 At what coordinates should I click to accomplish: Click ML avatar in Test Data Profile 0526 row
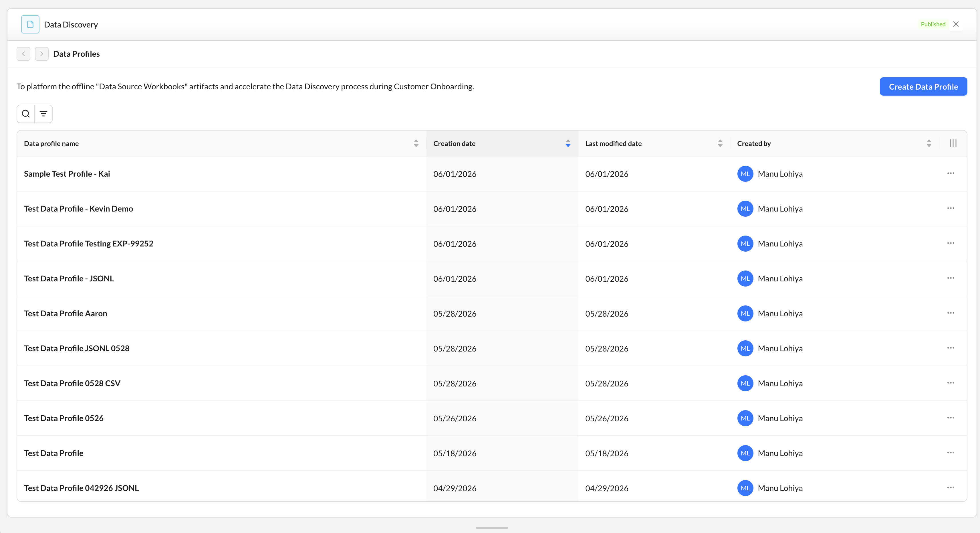pyautogui.click(x=745, y=418)
